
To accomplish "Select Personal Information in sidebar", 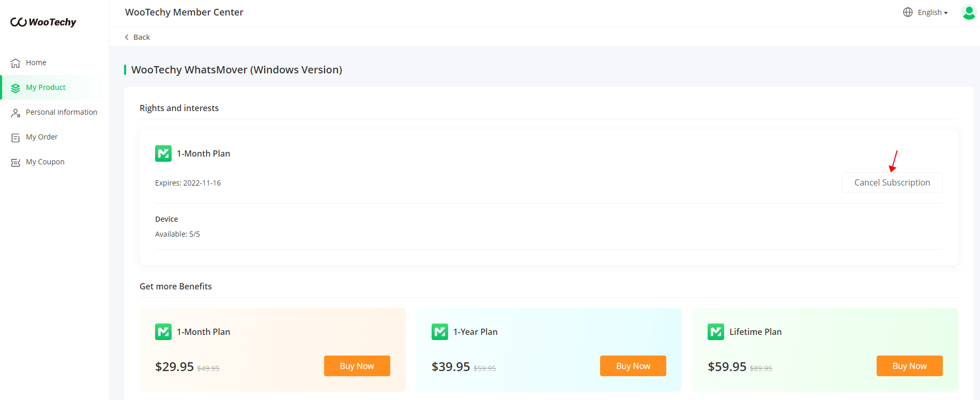I will pos(62,112).
